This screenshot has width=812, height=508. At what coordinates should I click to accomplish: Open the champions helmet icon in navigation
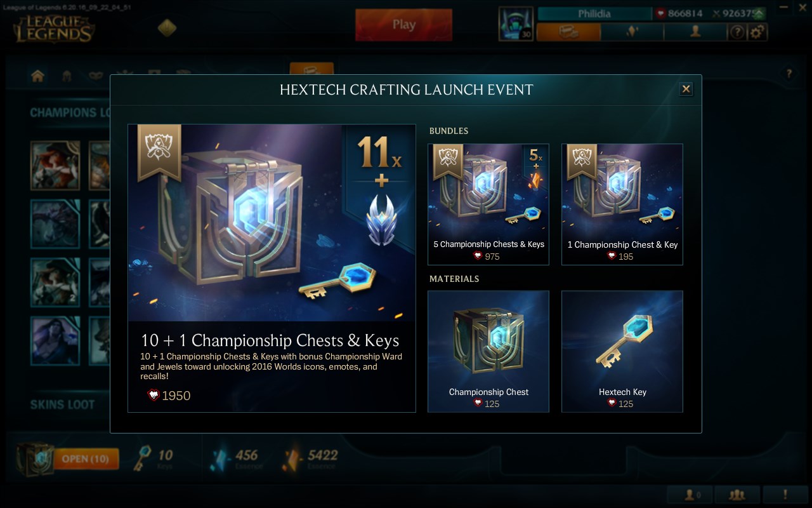[x=67, y=76]
